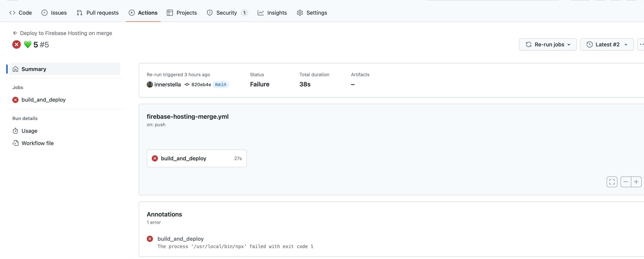Open repository Settings tab
The width and height of the screenshot is (644, 259).
(312, 13)
